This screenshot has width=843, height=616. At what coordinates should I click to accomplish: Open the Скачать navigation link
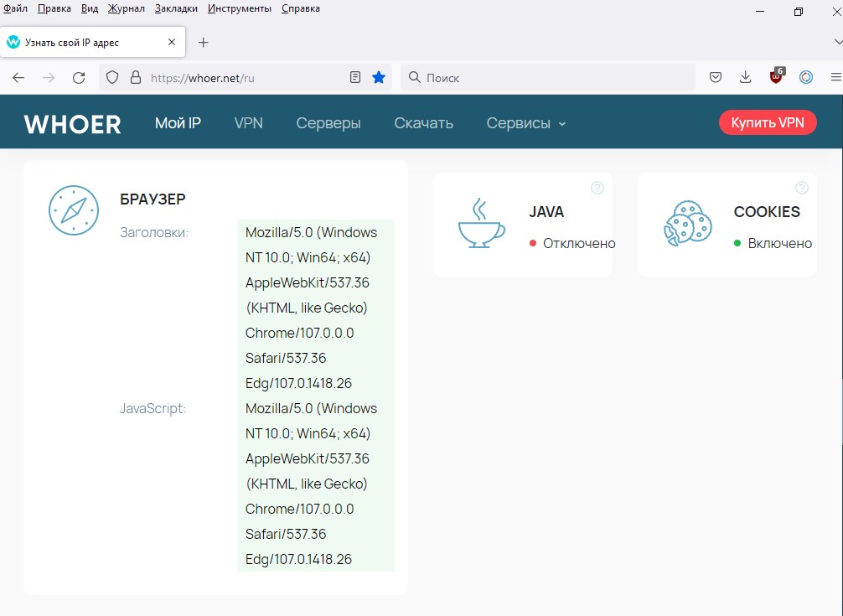pos(424,123)
